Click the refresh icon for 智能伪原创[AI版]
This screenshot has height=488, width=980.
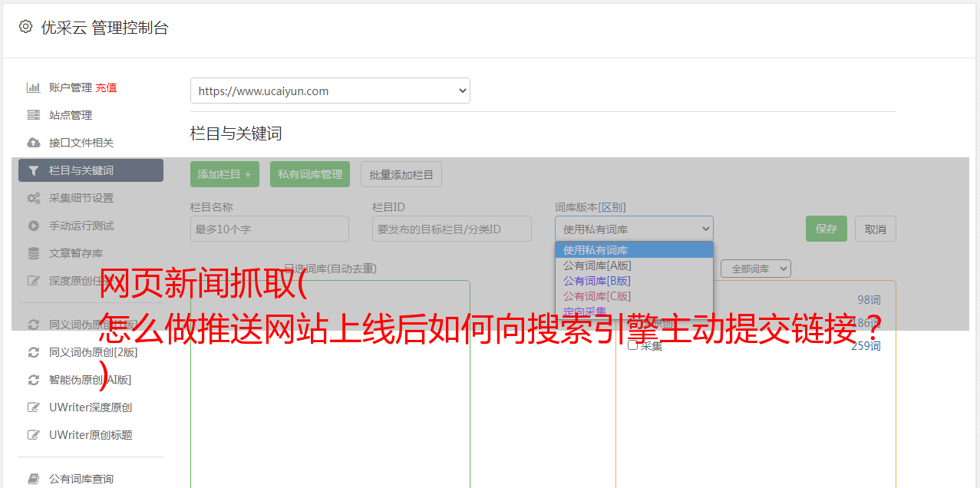click(x=34, y=380)
